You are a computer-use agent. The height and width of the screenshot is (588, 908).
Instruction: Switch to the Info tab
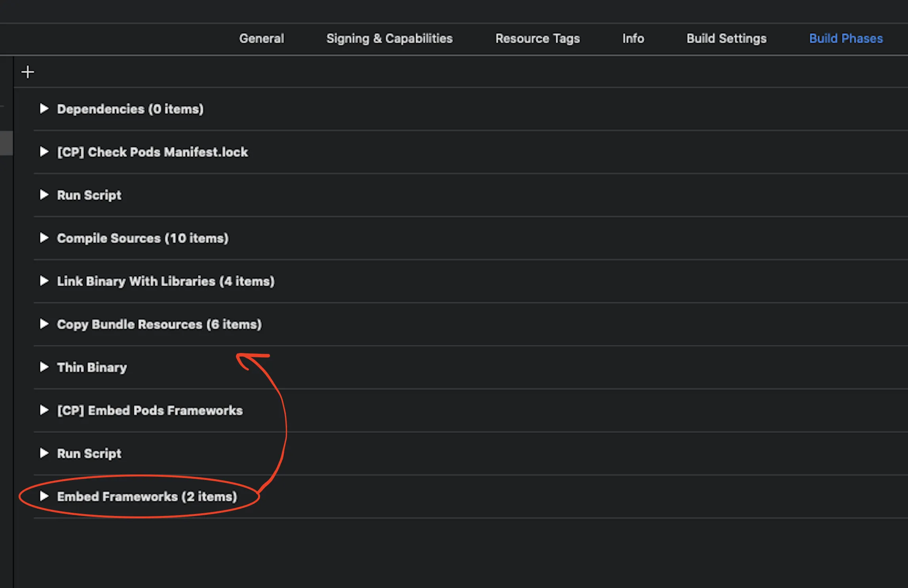(x=633, y=38)
